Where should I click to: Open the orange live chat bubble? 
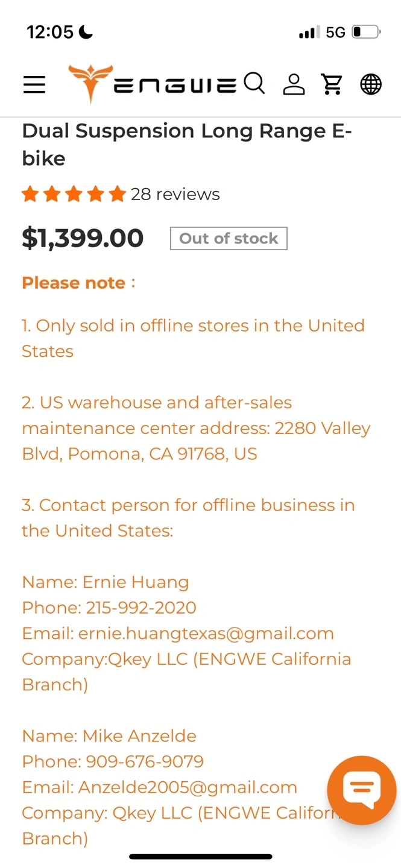click(362, 790)
